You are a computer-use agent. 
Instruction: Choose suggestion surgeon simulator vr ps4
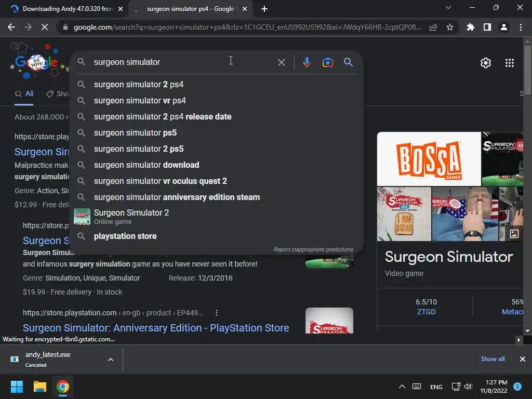pyautogui.click(x=217, y=100)
